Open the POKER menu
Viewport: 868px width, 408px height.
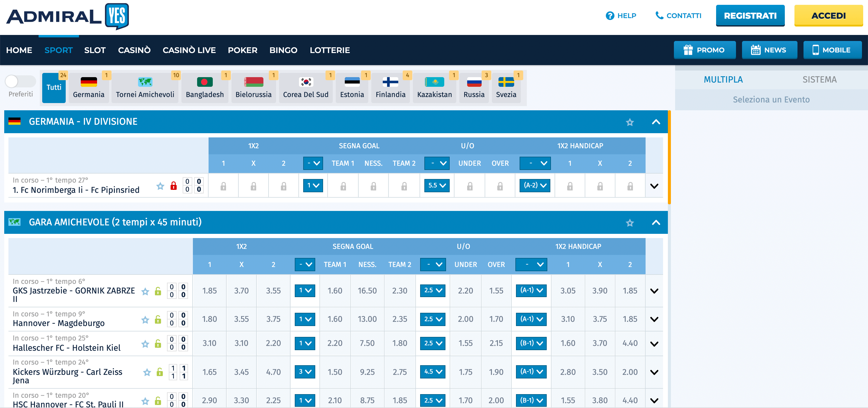coord(242,50)
